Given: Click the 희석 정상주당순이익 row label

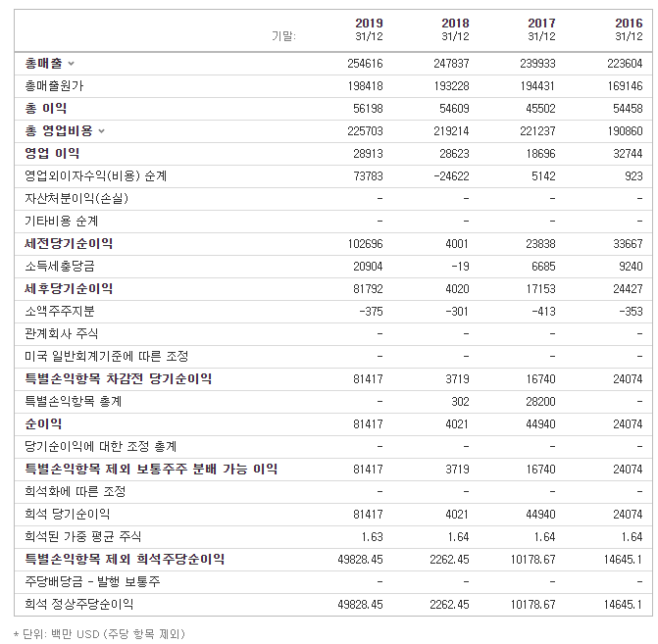Looking at the screenshot, I should (78, 605).
